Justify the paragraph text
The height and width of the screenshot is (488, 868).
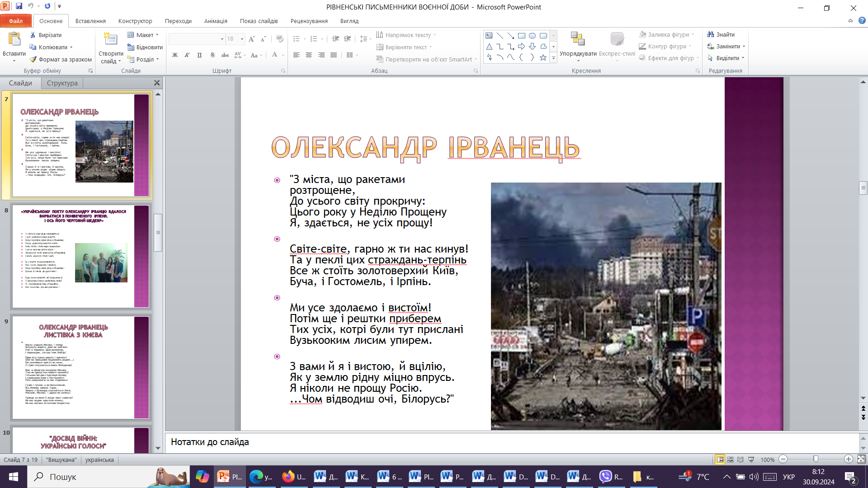334,55
